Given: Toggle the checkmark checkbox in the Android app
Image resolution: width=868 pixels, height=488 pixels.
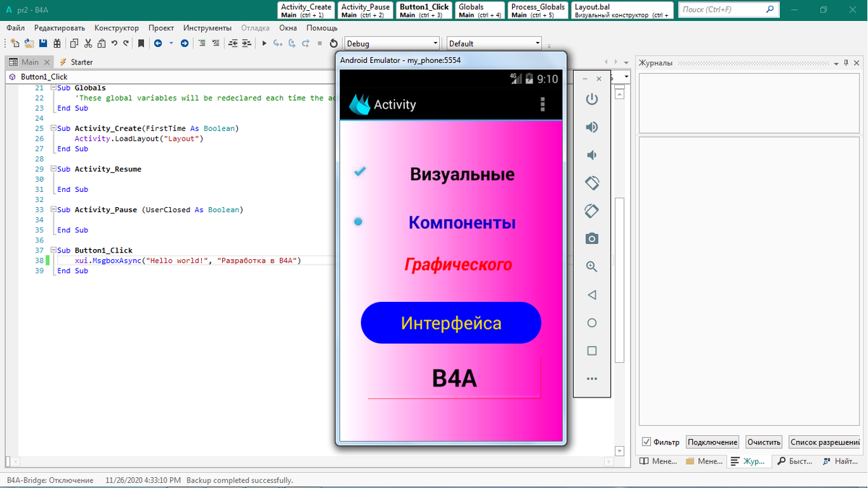Looking at the screenshot, I should [359, 172].
